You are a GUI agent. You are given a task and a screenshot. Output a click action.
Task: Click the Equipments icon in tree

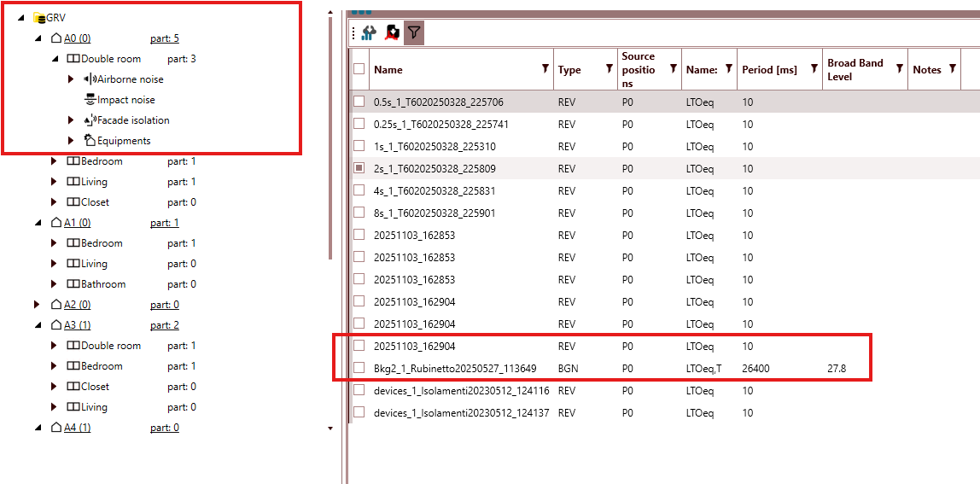coord(90,140)
